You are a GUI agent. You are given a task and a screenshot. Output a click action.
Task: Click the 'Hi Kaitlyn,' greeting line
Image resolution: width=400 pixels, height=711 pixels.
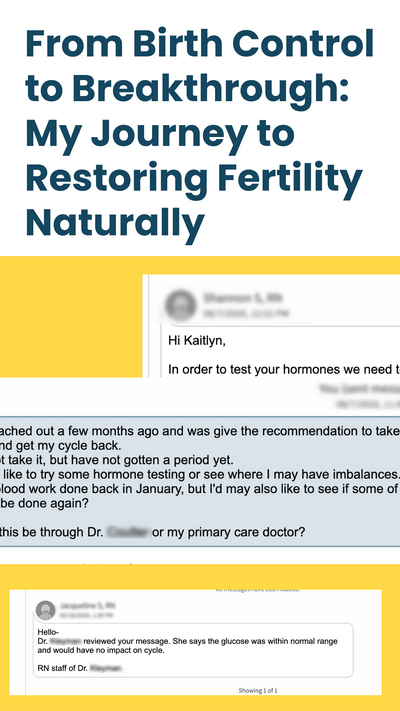pos(196,341)
